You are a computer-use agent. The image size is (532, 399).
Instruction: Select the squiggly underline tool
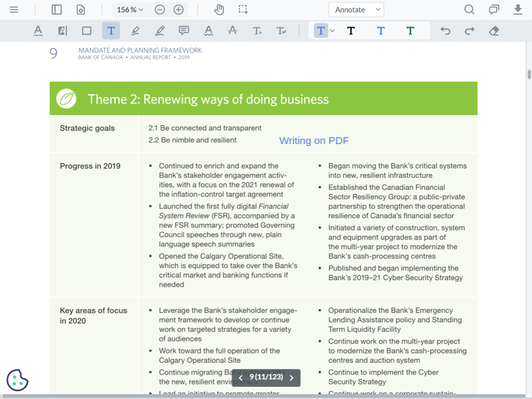pos(208,31)
